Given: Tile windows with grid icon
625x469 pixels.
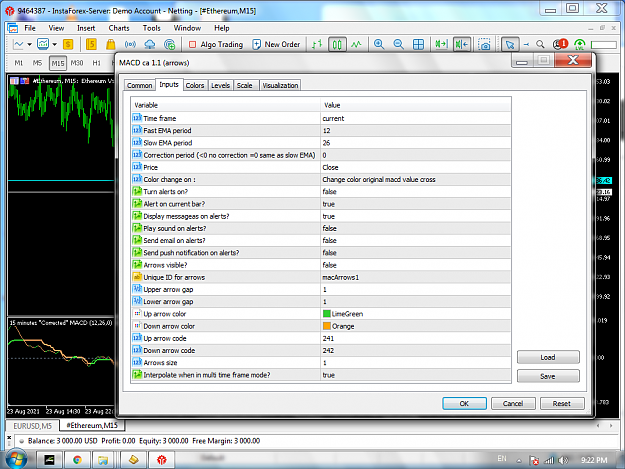Looking at the screenshot, I should coord(418,44).
